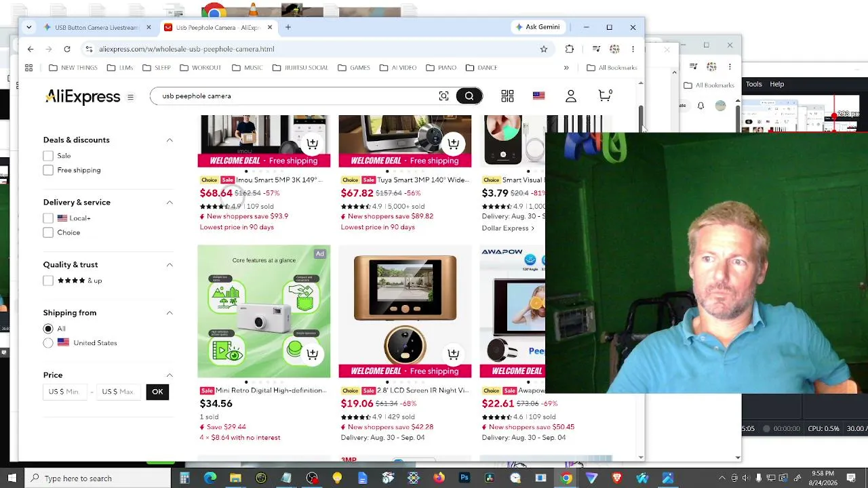The height and width of the screenshot is (488, 868).
Task: Open the account profile icon
Action: pos(571,96)
